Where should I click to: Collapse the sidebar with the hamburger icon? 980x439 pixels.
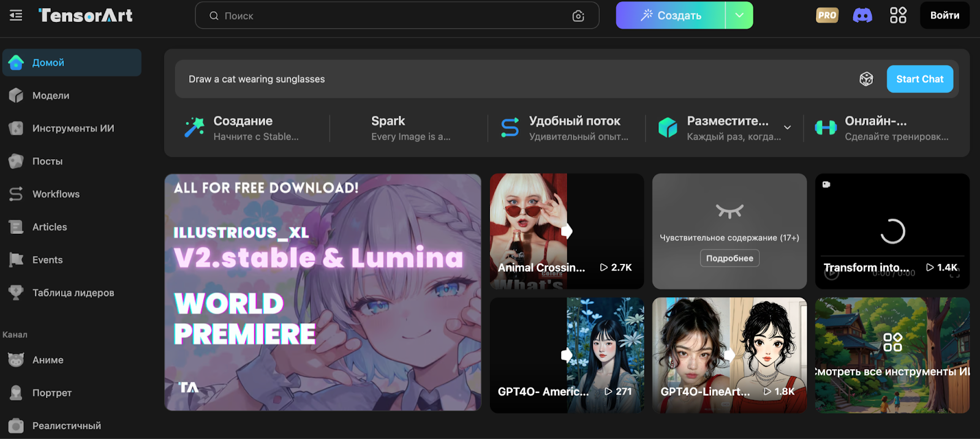[16, 15]
